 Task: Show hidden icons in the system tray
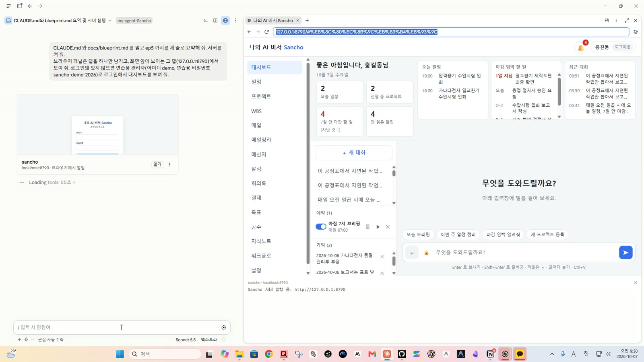click(x=552, y=354)
